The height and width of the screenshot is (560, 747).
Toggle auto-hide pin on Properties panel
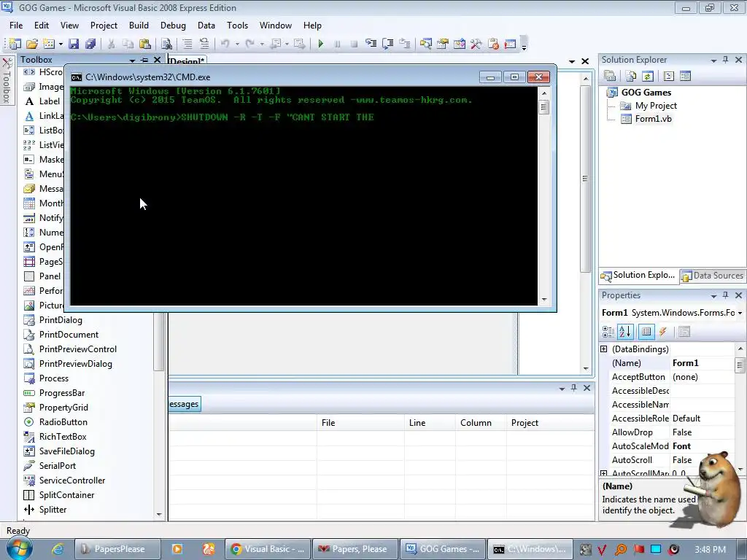726,296
